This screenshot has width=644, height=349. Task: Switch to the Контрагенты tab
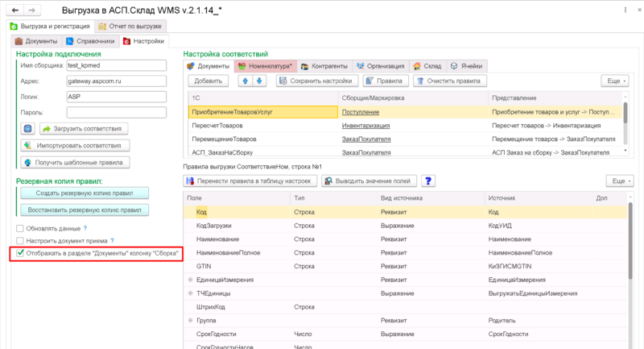tap(324, 66)
